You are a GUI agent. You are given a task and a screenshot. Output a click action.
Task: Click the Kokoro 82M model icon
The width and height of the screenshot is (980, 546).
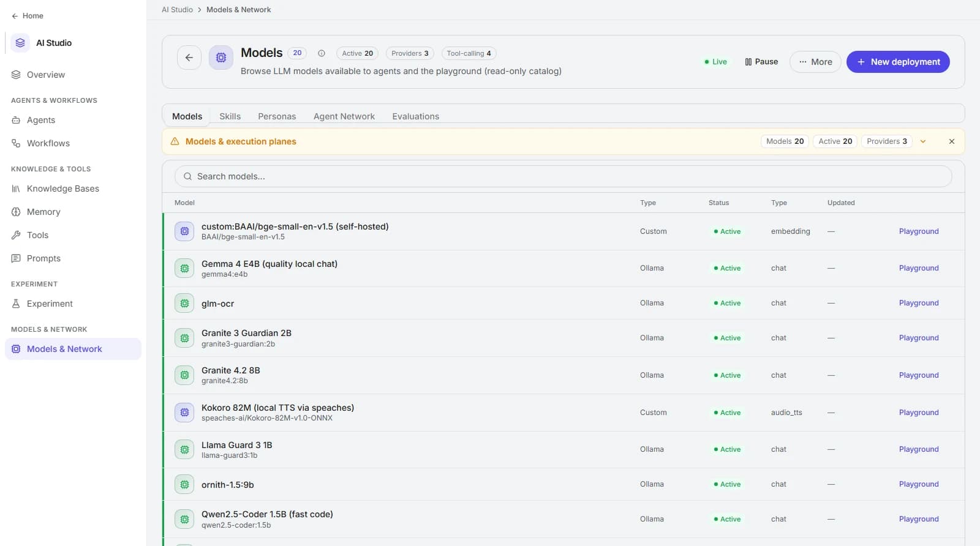coord(184,413)
